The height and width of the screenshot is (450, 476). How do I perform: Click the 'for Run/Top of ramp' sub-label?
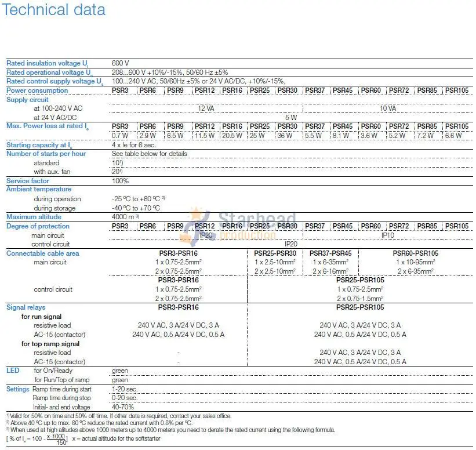(x=62, y=380)
